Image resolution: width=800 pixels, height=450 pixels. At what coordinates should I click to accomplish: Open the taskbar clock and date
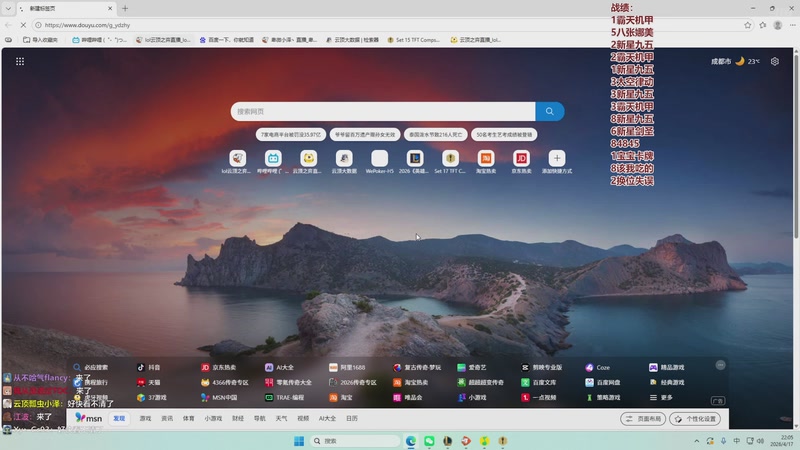point(781,441)
